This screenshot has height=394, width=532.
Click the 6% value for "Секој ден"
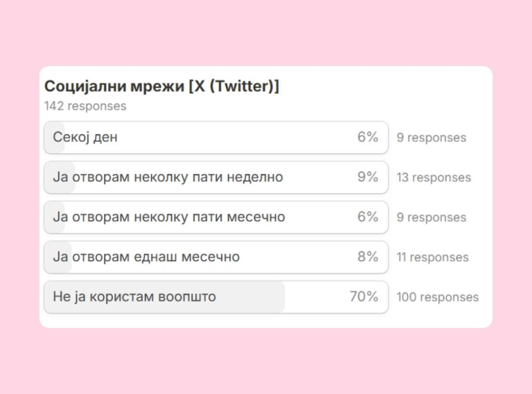(x=367, y=138)
